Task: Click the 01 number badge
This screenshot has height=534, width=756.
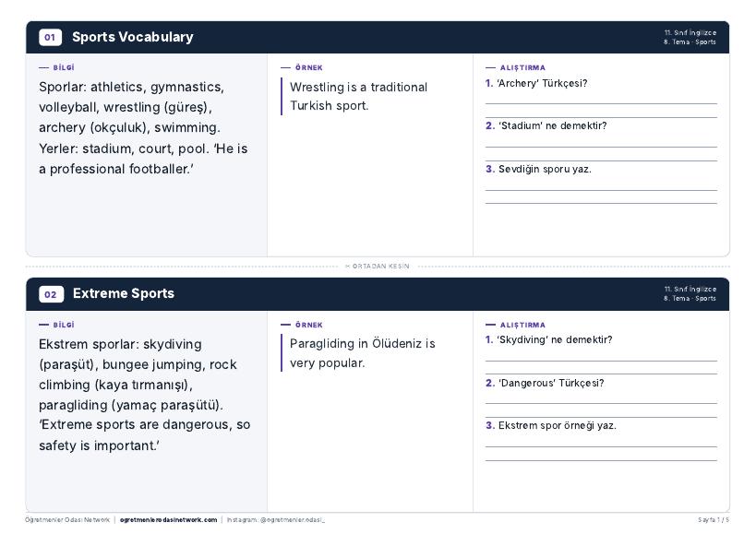Action: click(50, 37)
